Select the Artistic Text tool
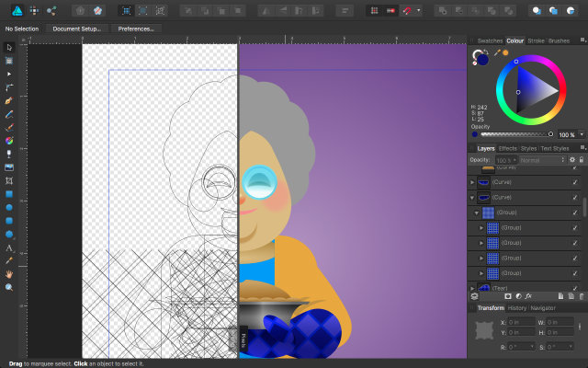Screen dimensions: 588x368 tap(9, 247)
